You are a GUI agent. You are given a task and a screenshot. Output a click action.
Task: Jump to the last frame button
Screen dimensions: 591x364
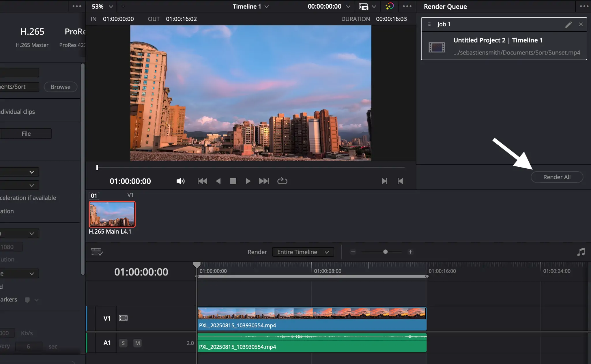click(263, 181)
